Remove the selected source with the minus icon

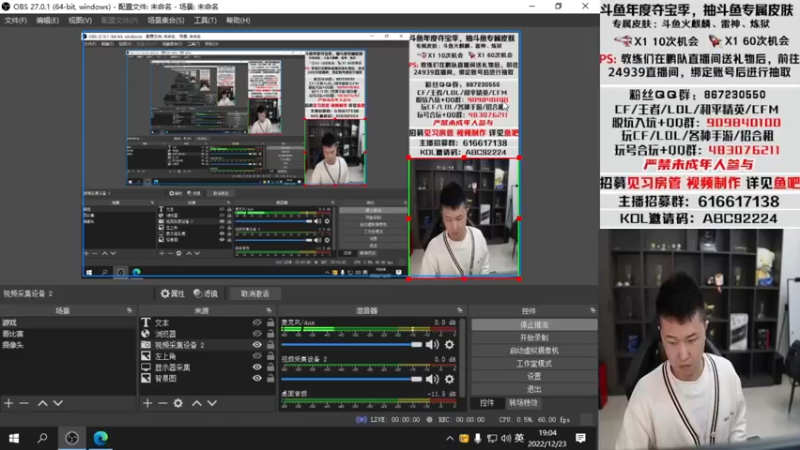click(x=162, y=403)
